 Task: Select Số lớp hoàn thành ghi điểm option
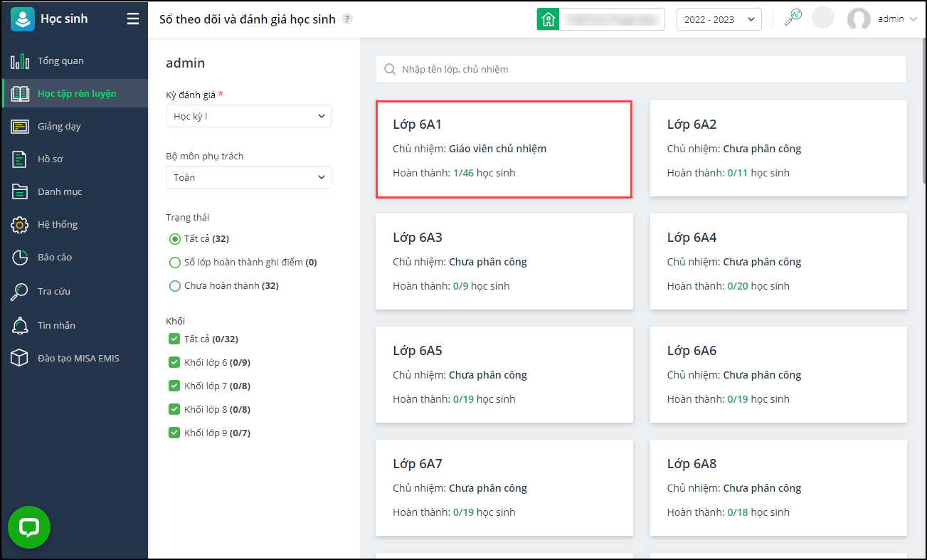point(175,263)
